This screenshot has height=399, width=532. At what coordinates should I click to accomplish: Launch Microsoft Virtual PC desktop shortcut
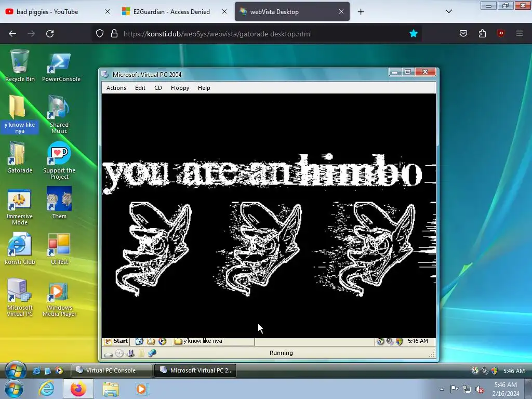pos(20,298)
